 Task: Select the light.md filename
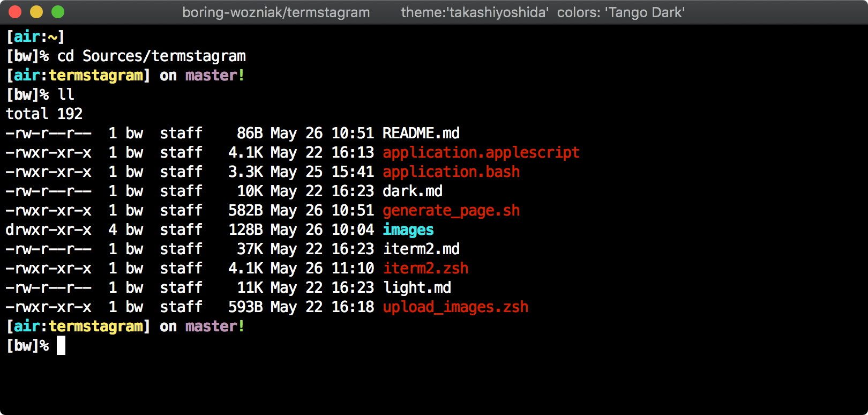pyautogui.click(x=417, y=287)
